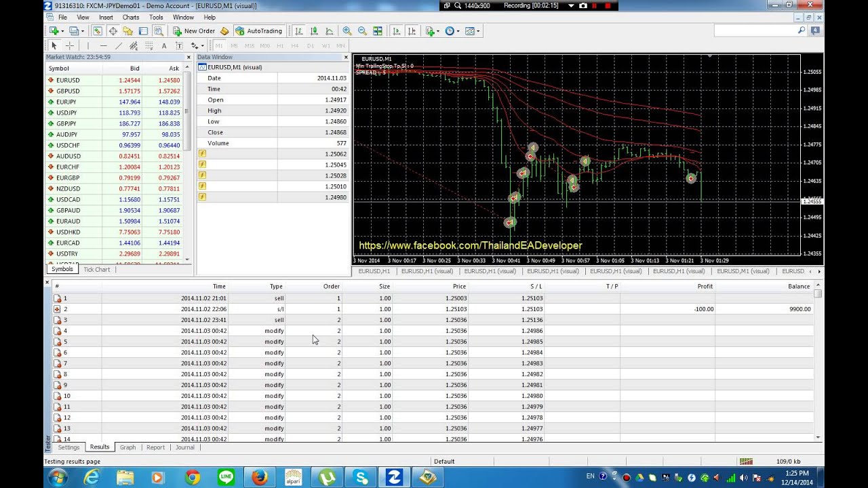Screen dimensions: 868x488
Task: Open the tester Settings tab
Action: point(68,447)
